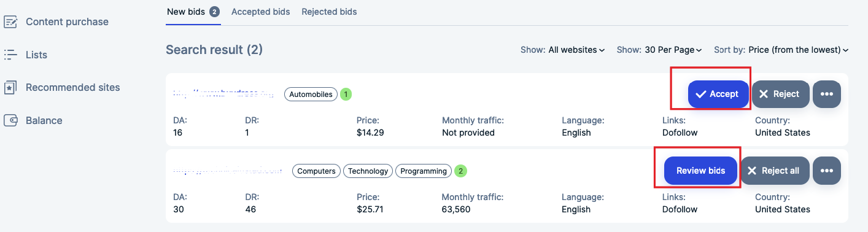Image resolution: width=868 pixels, height=232 pixels.
Task: Click the Recommended sites star icon
Action: 10,88
